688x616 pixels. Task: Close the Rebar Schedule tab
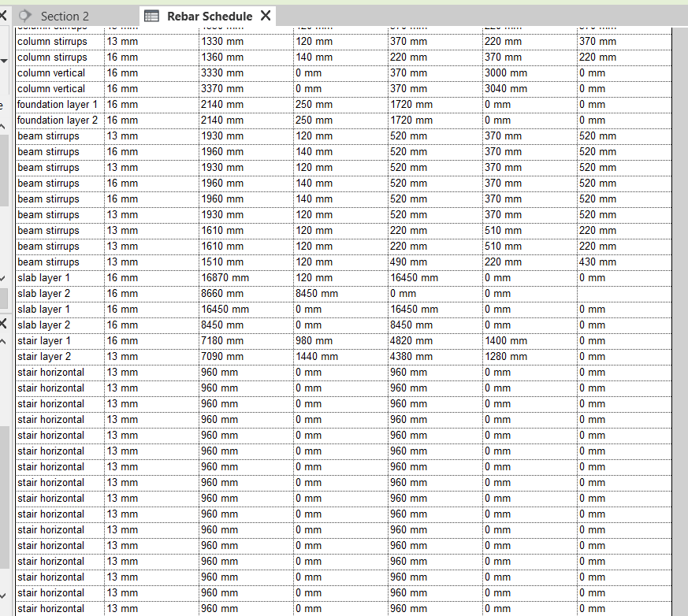[x=266, y=16]
